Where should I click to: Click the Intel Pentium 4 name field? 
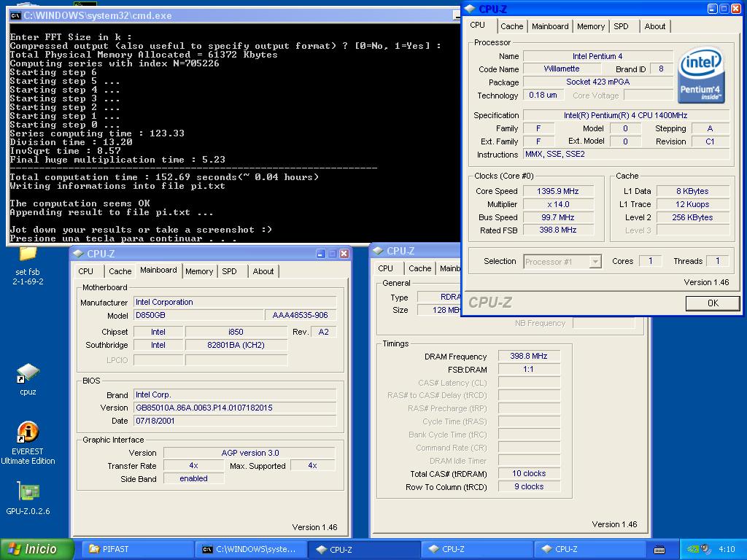(597, 56)
